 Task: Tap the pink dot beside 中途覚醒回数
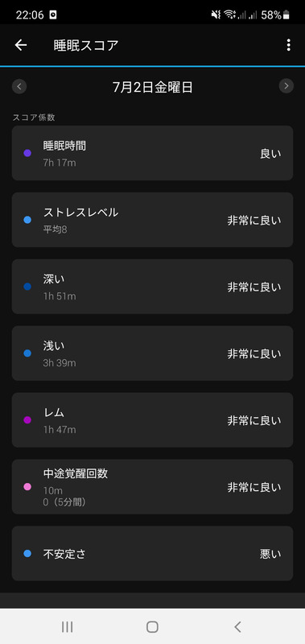pyautogui.click(x=27, y=487)
